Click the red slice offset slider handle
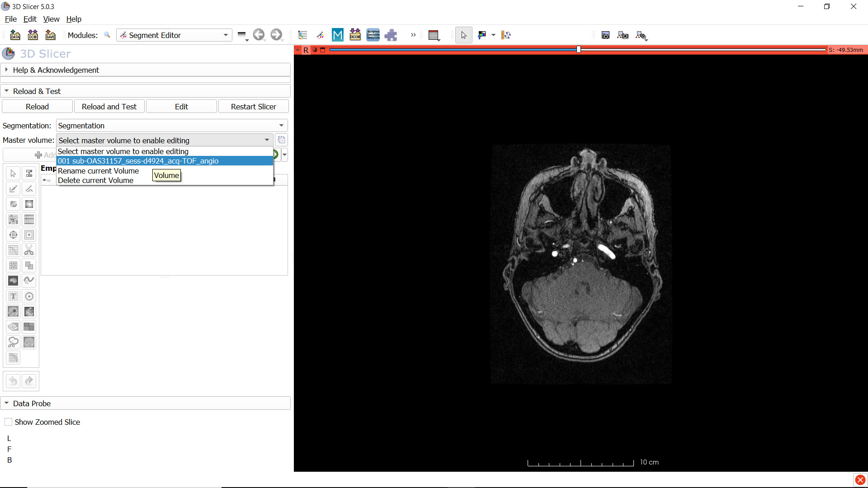 (x=579, y=50)
